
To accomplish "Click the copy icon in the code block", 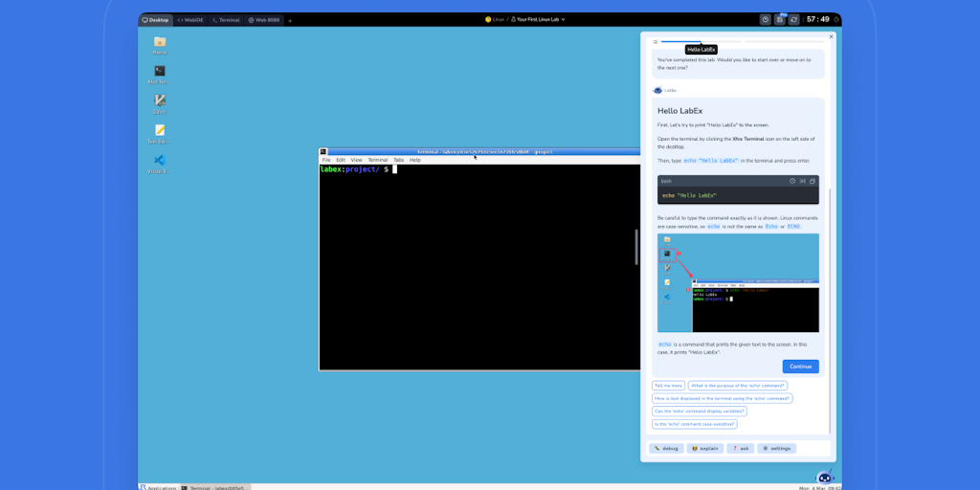I will pos(813,181).
